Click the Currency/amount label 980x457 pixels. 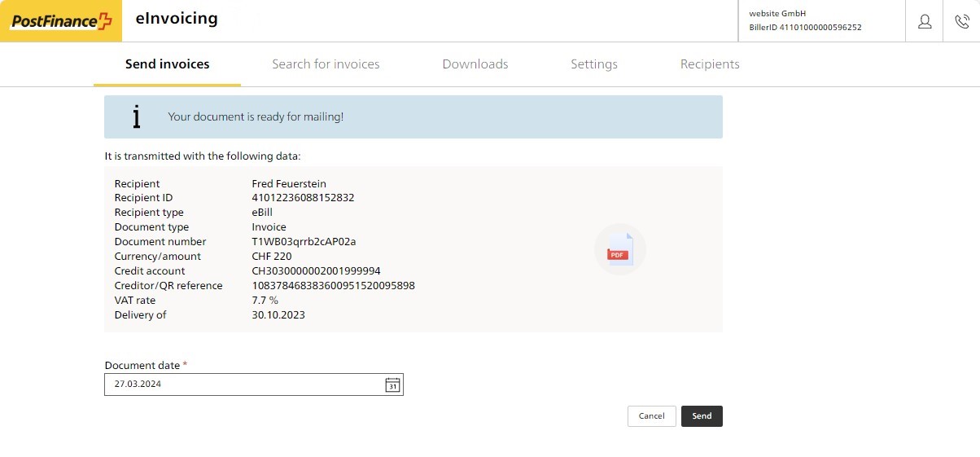point(158,257)
